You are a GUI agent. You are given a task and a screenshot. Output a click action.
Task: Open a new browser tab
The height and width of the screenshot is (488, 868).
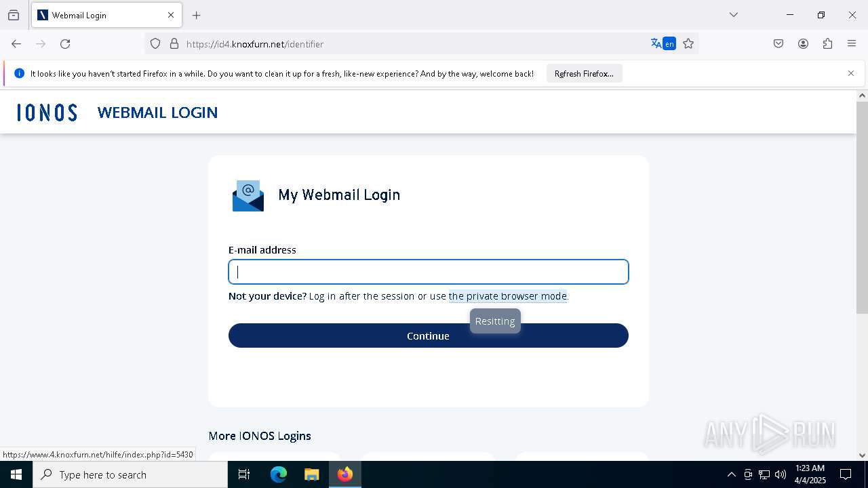197,15
